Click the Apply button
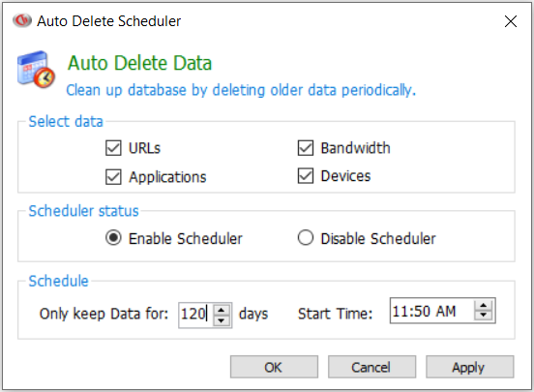 pos(469,367)
